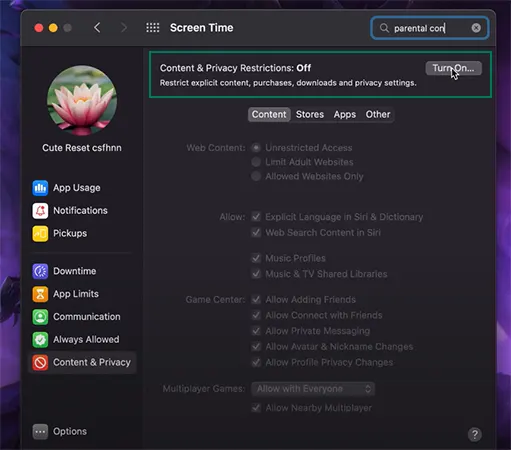This screenshot has height=450, width=511.
Task: Click the Always Allowed label
Action: coord(86,340)
